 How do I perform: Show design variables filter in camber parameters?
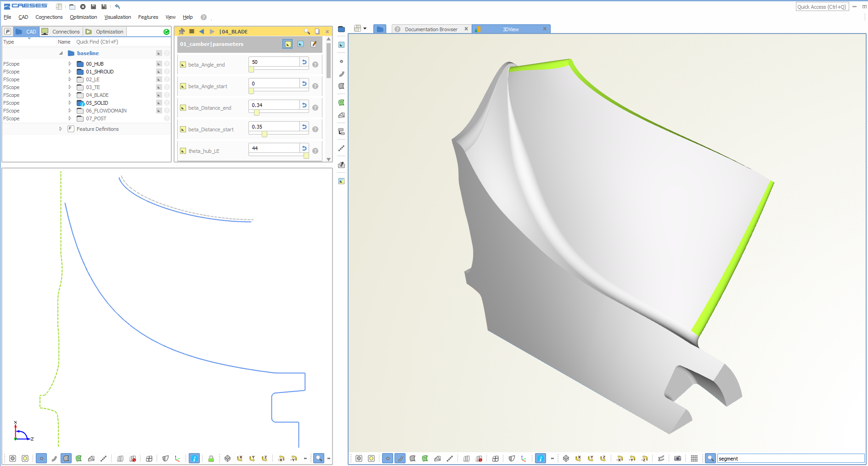[x=288, y=44]
